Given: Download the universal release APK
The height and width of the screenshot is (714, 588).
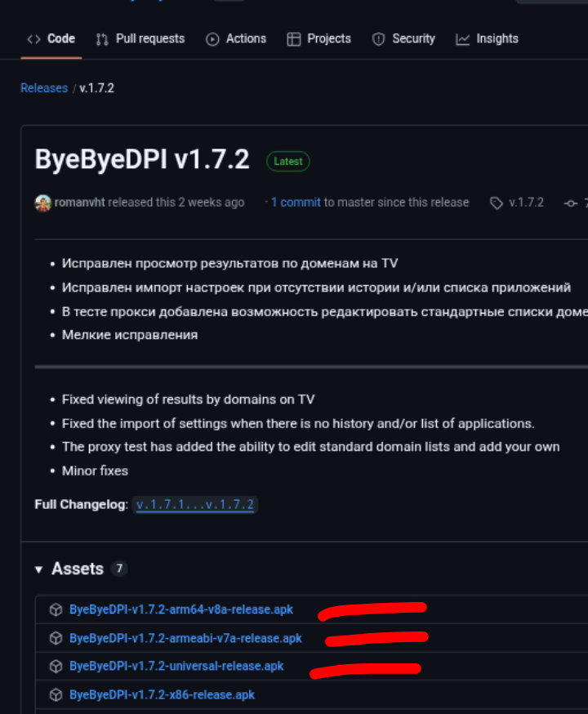Looking at the screenshot, I should (x=176, y=667).
